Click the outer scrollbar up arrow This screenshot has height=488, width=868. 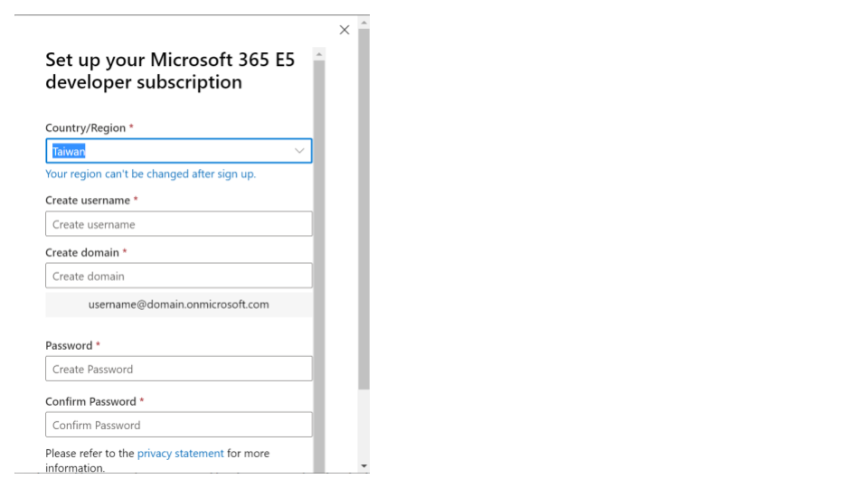(363, 22)
